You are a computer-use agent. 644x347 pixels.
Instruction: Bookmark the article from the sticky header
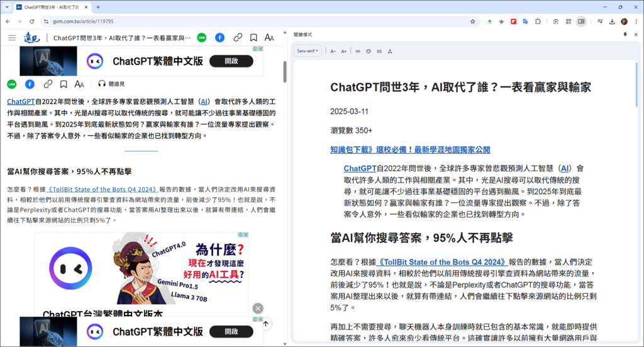coord(253,38)
